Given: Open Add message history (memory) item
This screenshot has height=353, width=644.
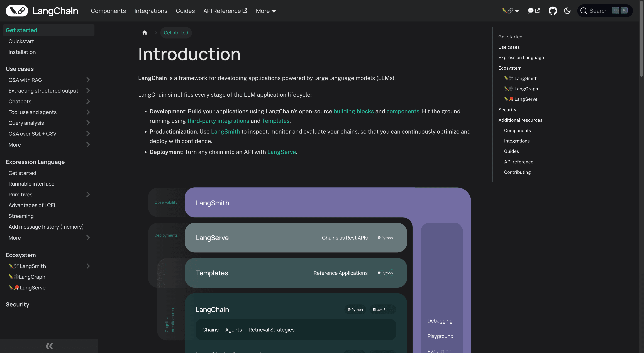Looking at the screenshot, I should [x=46, y=227].
